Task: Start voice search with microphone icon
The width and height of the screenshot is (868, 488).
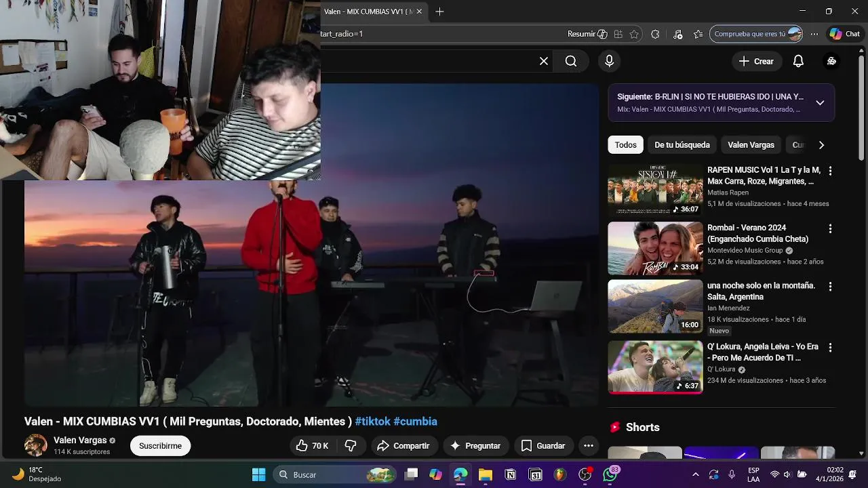Action: click(609, 61)
